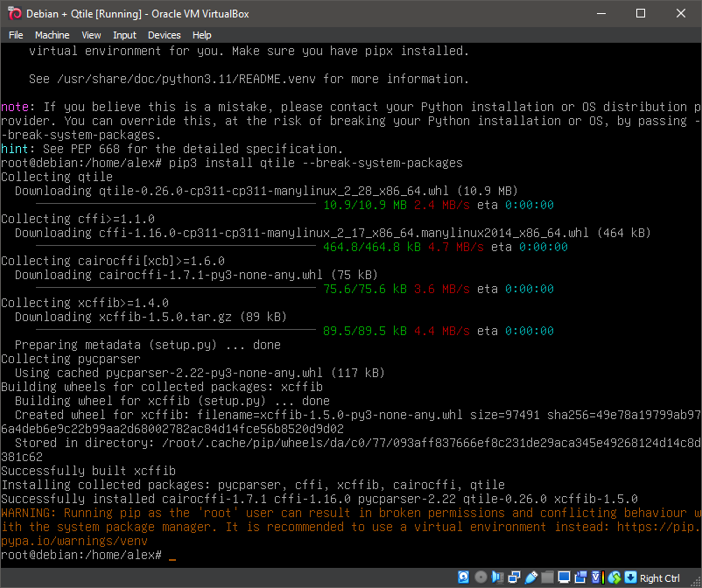Open the Machine menu
Viewport: 702px width, 588px height.
[52, 35]
